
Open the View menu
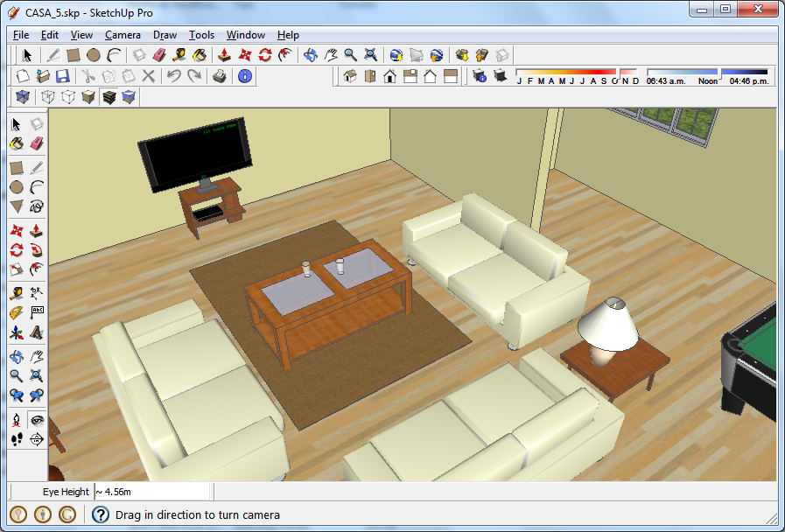81,35
